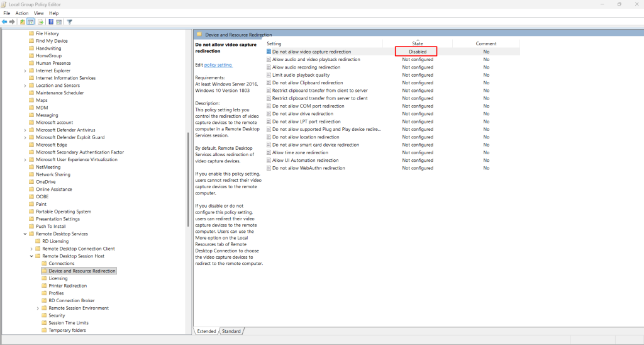Collapse the Remote Desktop Session Host node
This screenshot has width=644, height=345.
pos(31,256)
